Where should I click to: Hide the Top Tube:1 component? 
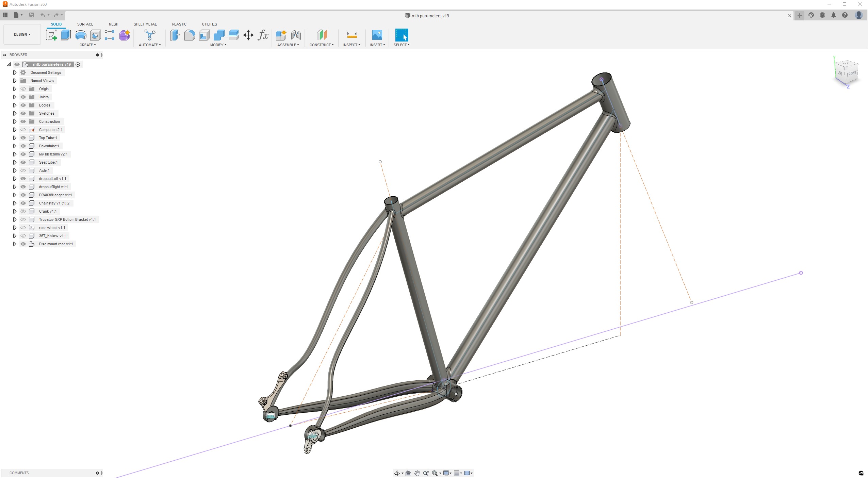click(x=23, y=137)
